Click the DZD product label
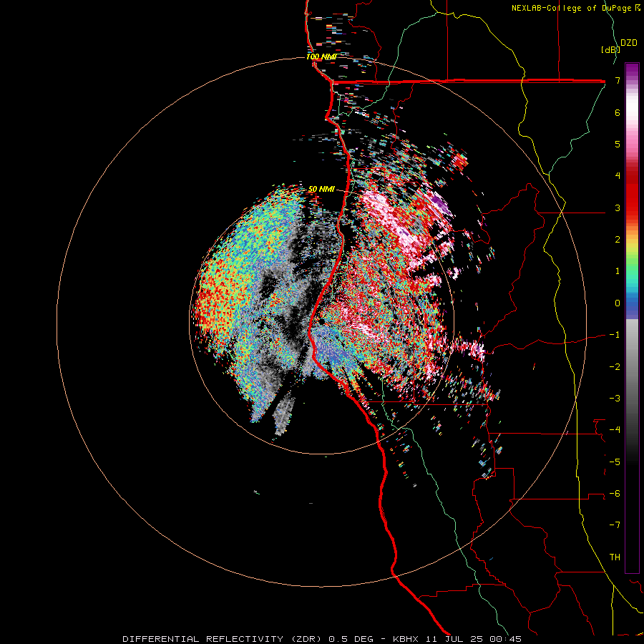 pos(629,43)
